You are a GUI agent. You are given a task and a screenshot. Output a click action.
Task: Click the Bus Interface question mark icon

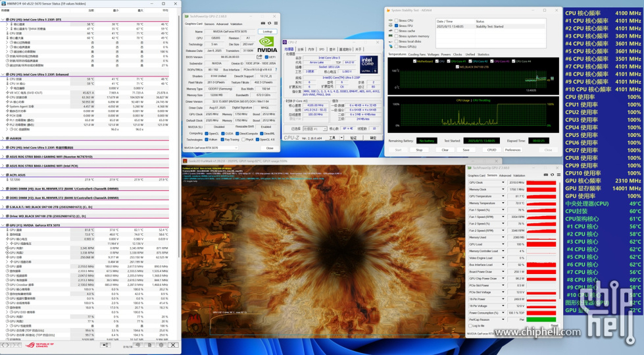[276, 70]
